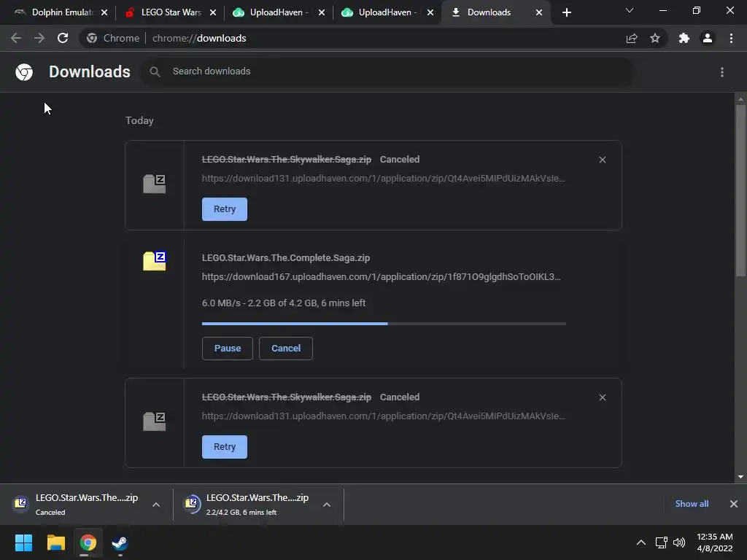Click the 6.0 MB/s download status text

pos(284,303)
